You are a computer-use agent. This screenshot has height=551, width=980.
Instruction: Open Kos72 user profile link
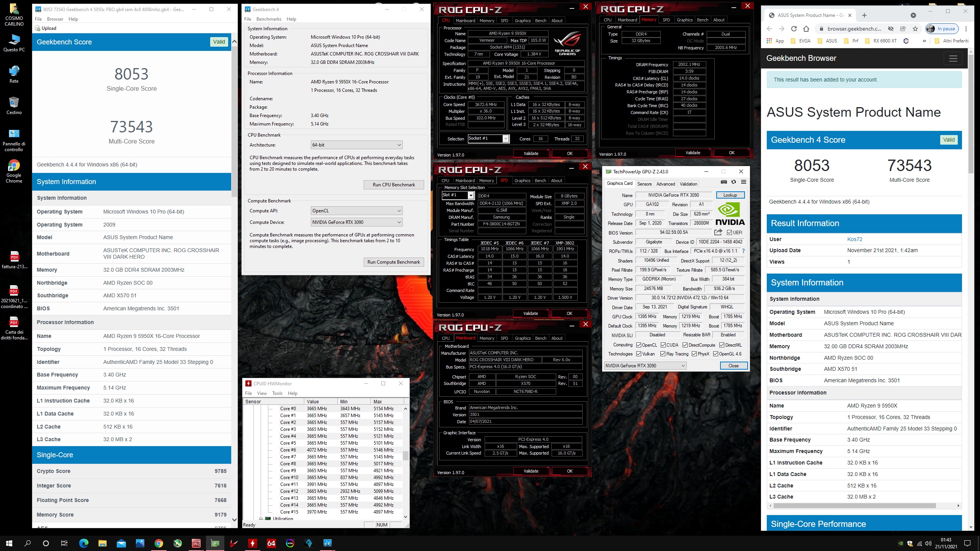[x=854, y=239]
